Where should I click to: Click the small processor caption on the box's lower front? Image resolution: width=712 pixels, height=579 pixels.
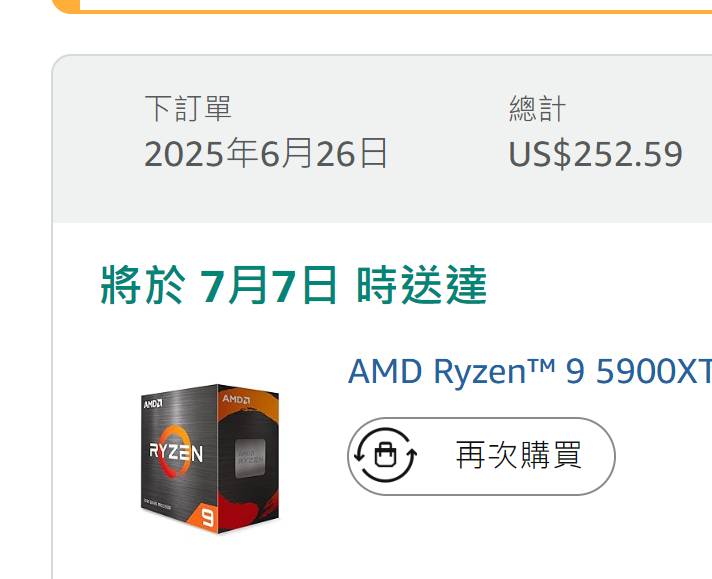tap(158, 504)
